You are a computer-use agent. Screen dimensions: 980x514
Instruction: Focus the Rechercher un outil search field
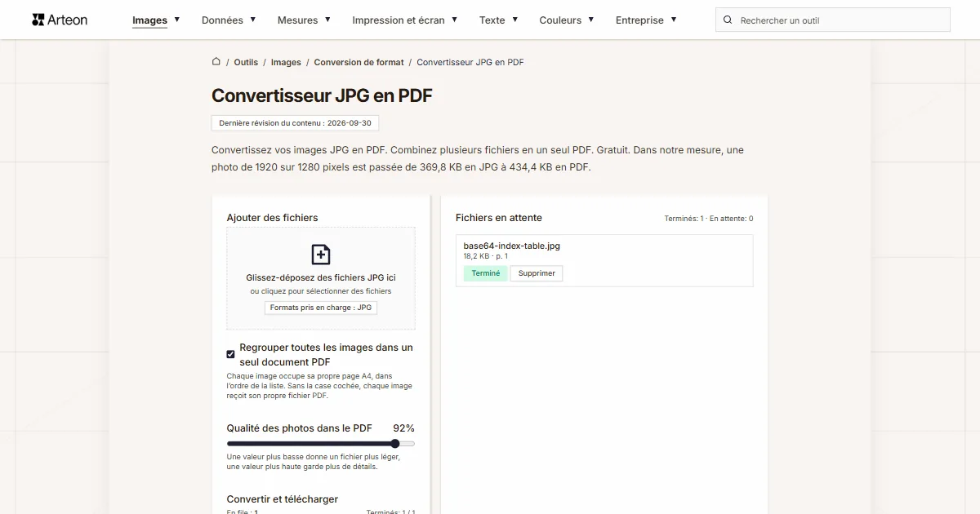point(833,20)
